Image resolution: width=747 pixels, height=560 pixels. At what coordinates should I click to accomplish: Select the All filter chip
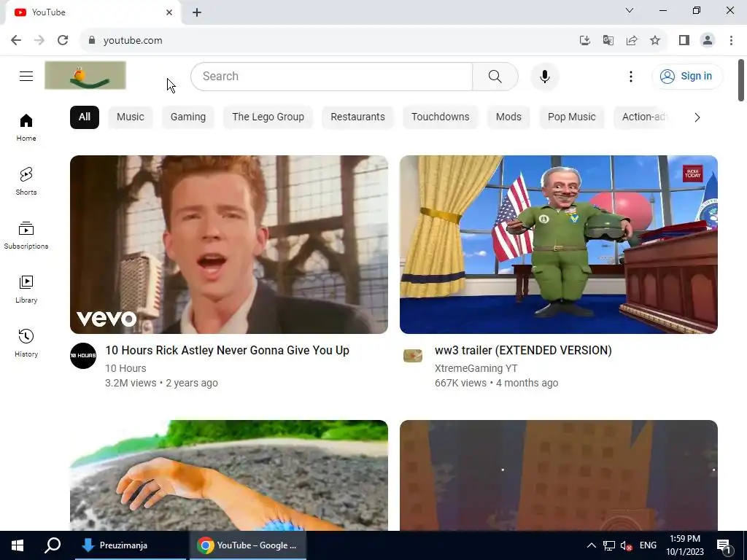(85, 117)
